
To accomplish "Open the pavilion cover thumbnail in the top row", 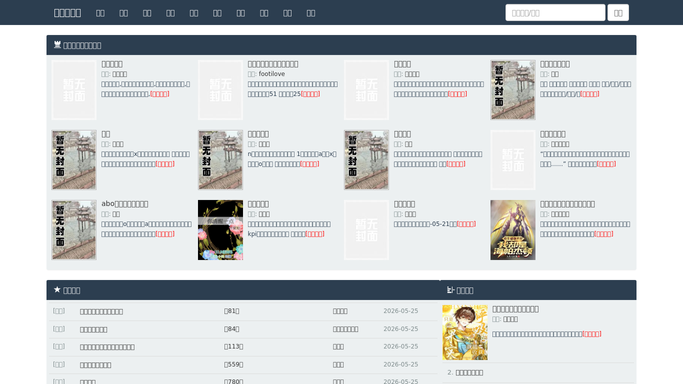I will click(x=513, y=90).
